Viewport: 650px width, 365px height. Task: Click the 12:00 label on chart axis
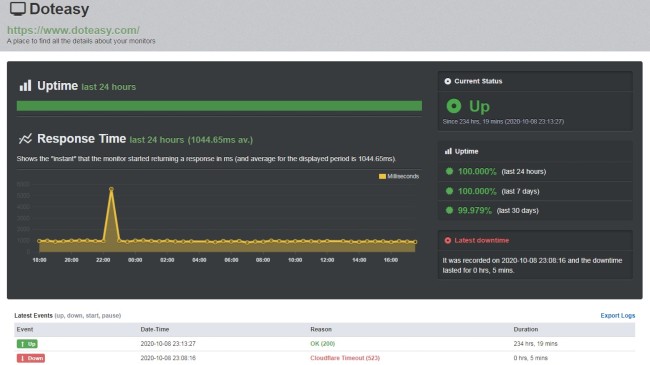(x=327, y=260)
